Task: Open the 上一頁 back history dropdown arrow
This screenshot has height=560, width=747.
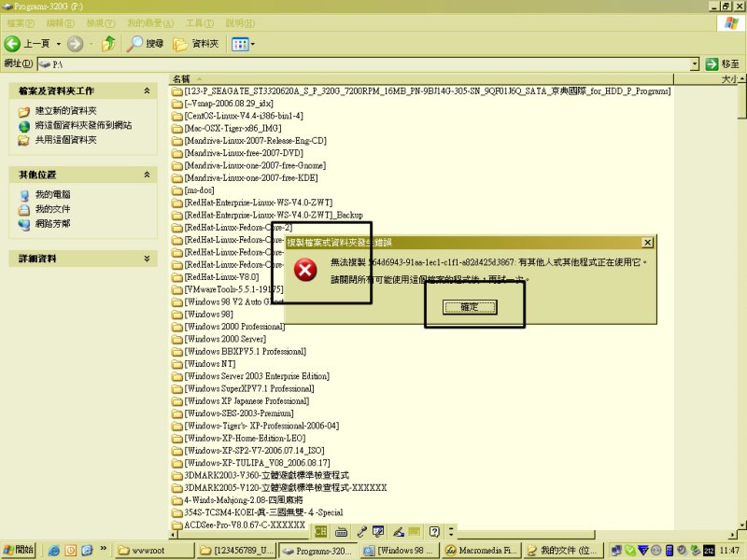Action: click(59, 44)
